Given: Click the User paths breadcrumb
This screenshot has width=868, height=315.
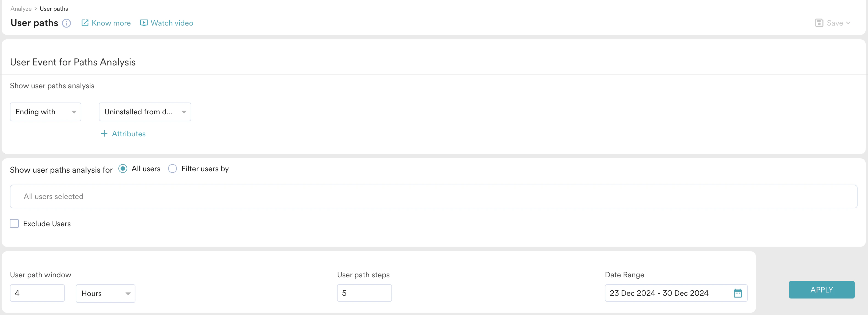Looking at the screenshot, I should click(x=54, y=9).
